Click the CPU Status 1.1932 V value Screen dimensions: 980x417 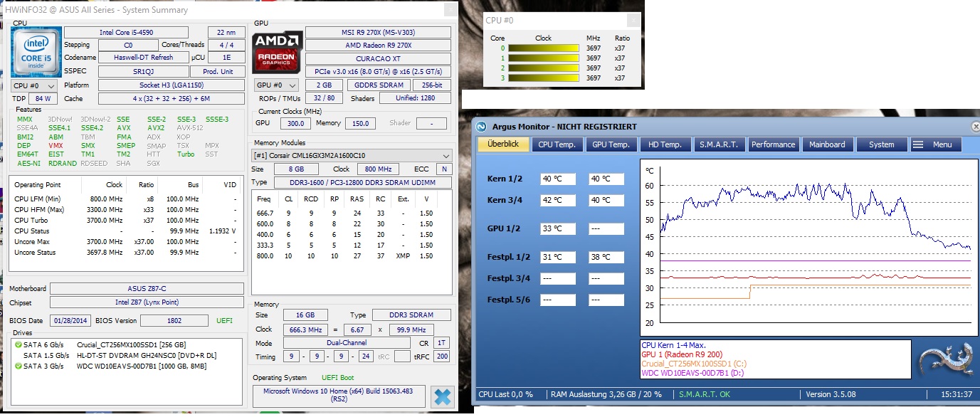(x=223, y=231)
